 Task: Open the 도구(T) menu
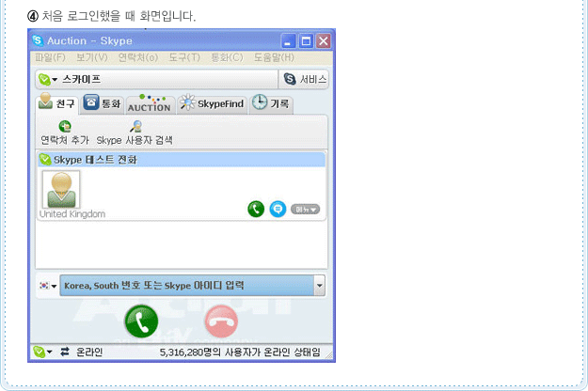(x=184, y=57)
